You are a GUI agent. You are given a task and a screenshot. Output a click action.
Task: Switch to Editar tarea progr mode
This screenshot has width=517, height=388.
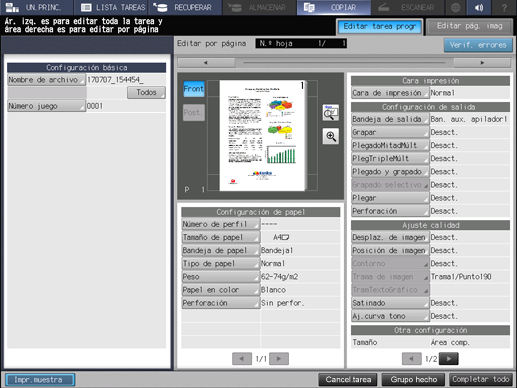pyautogui.click(x=380, y=26)
